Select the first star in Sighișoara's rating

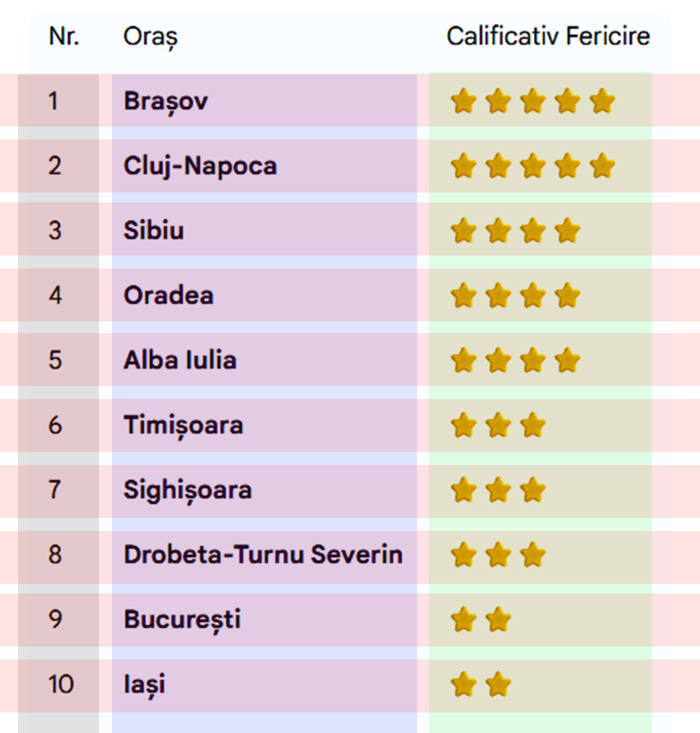(463, 490)
